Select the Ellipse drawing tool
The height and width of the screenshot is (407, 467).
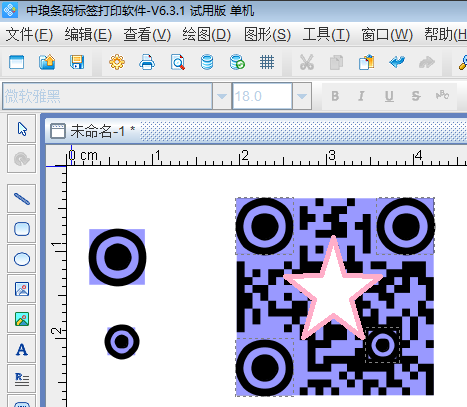click(22, 259)
